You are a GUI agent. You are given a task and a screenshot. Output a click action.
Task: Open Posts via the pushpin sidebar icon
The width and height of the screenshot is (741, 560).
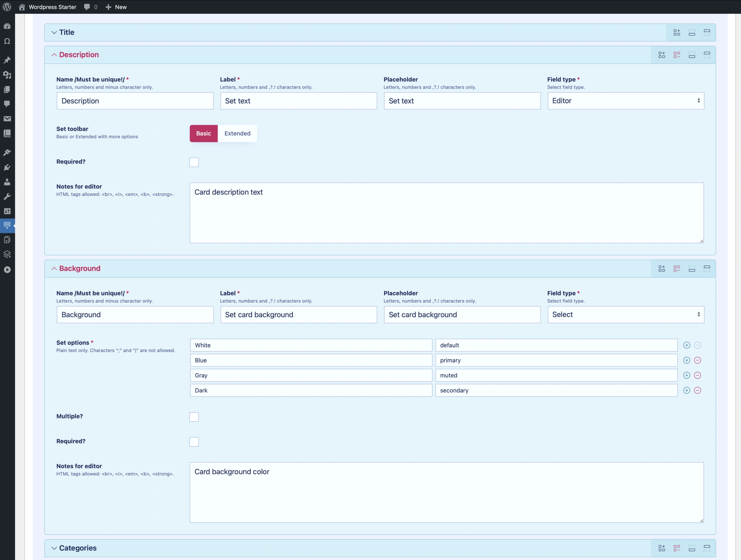point(7,60)
